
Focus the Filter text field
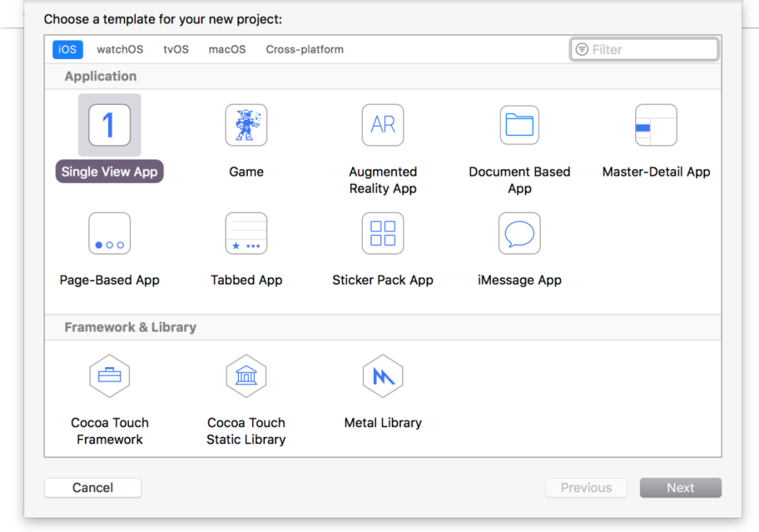(645, 50)
